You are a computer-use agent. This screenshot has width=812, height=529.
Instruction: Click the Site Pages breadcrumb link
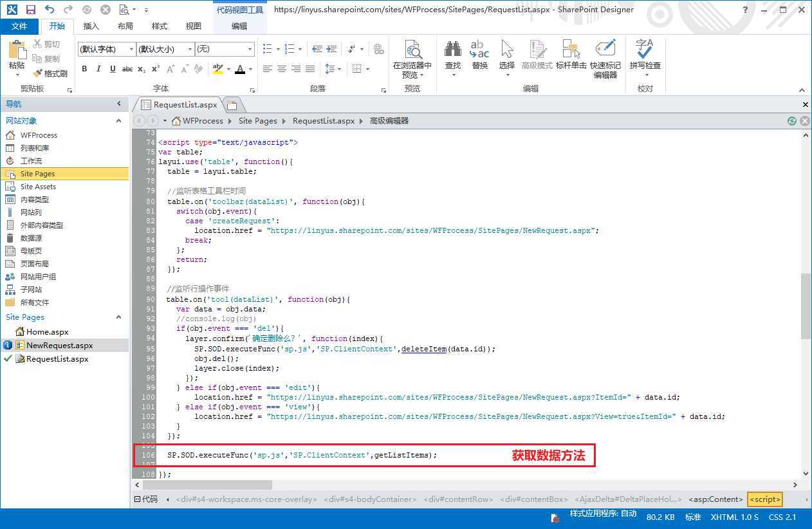[258, 121]
